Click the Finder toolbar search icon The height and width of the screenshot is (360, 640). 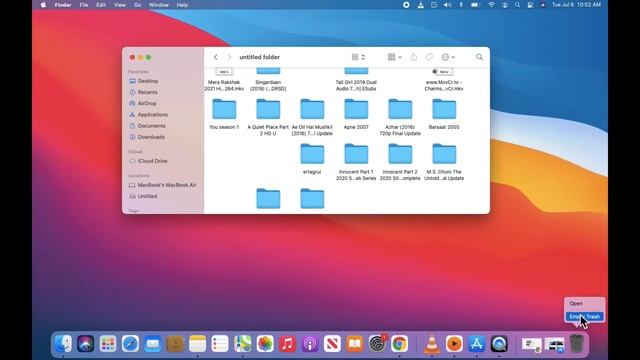[x=479, y=57]
